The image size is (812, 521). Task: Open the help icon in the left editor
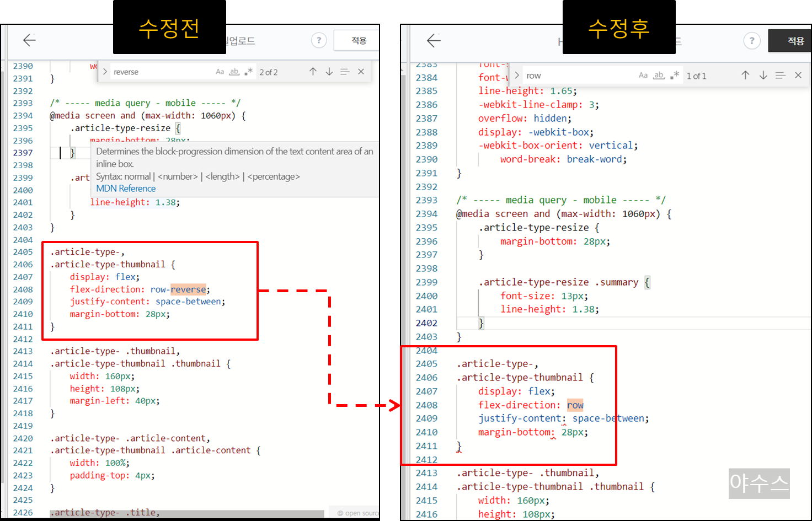click(x=319, y=40)
